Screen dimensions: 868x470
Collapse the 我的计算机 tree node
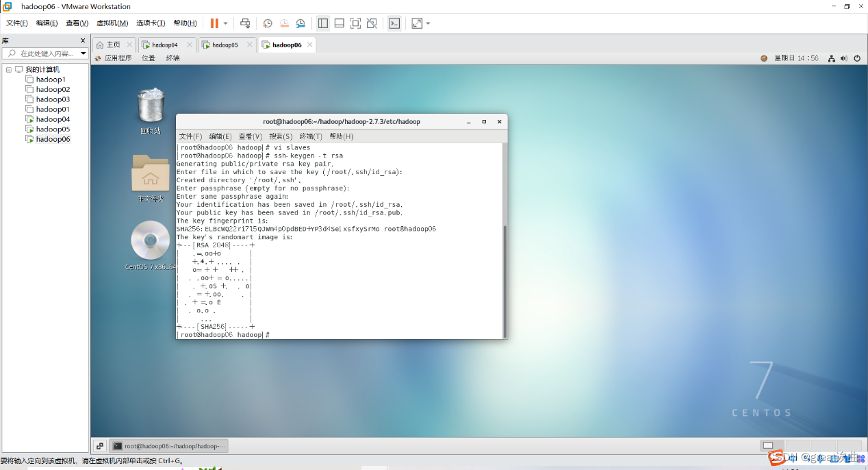[9, 70]
